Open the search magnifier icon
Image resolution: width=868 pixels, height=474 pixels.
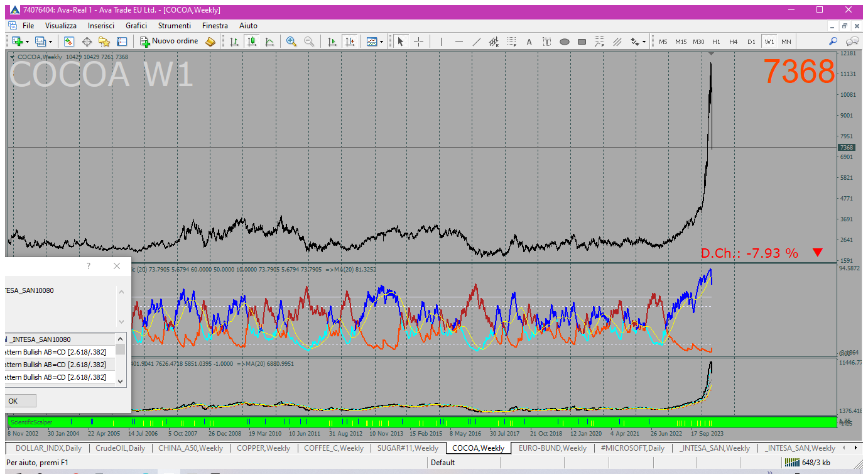(x=833, y=41)
